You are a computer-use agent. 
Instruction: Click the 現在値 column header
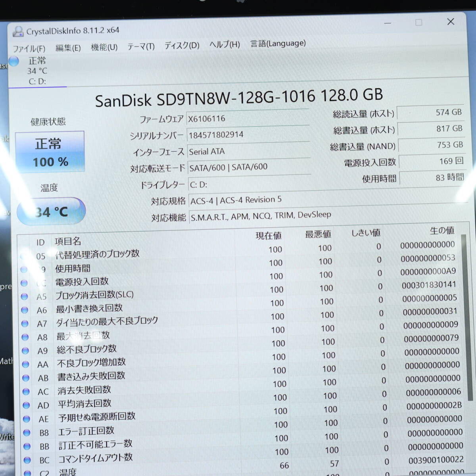[x=269, y=236]
